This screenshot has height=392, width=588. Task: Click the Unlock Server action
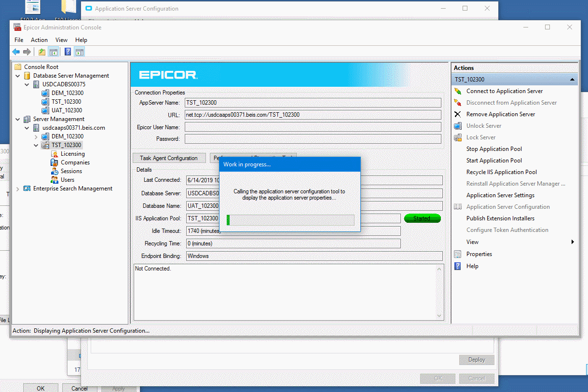tap(484, 126)
